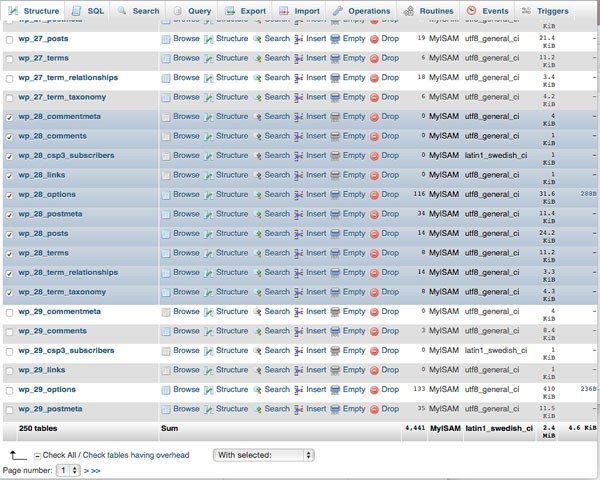The image size is (600, 480).
Task: Click Structure icon for wp_29_postmeta
Action: tap(209, 410)
